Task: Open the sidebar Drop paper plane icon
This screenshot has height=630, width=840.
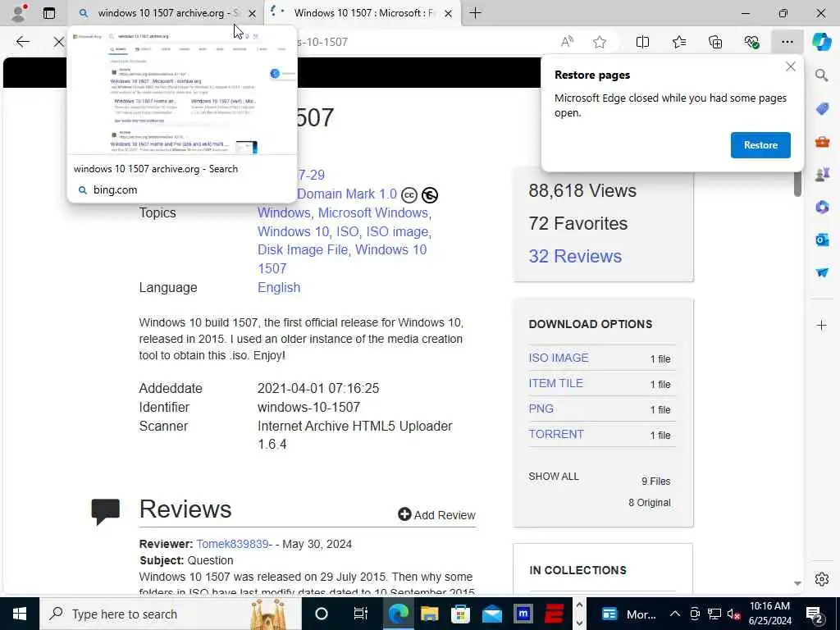Action: click(822, 272)
